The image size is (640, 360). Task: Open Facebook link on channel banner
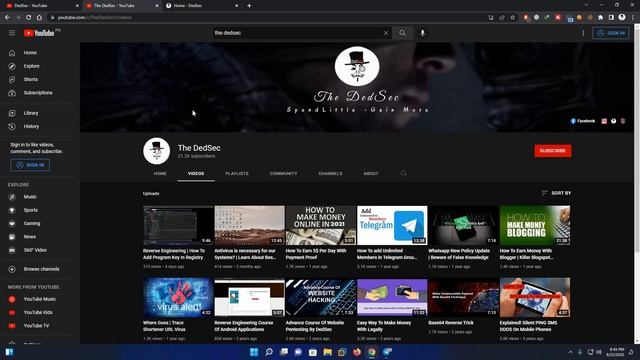[x=582, y=121]
